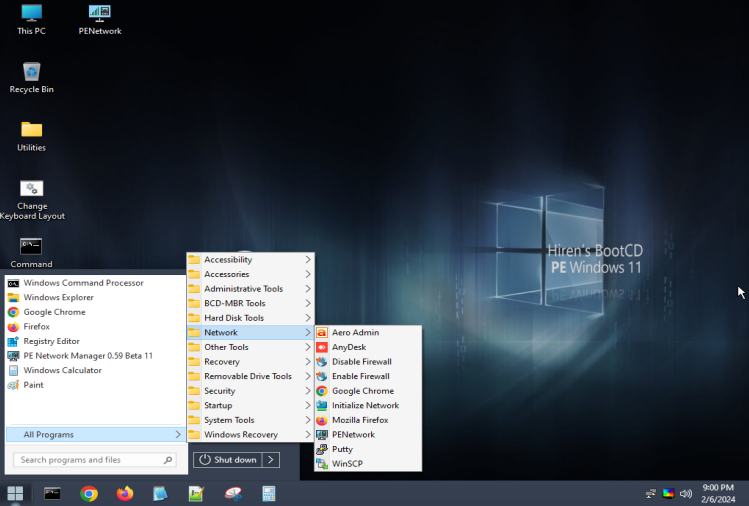This screenshot has width=749, height=506.
Task: Open This PC desktop icon
Action: [x=32, y=19]
